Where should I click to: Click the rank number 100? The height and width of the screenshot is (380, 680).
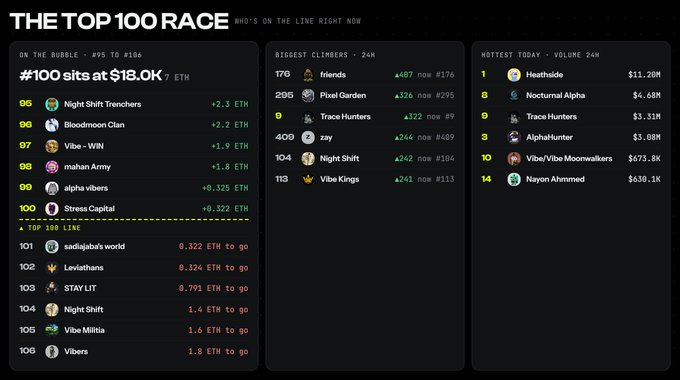click(x=27, y=208)
